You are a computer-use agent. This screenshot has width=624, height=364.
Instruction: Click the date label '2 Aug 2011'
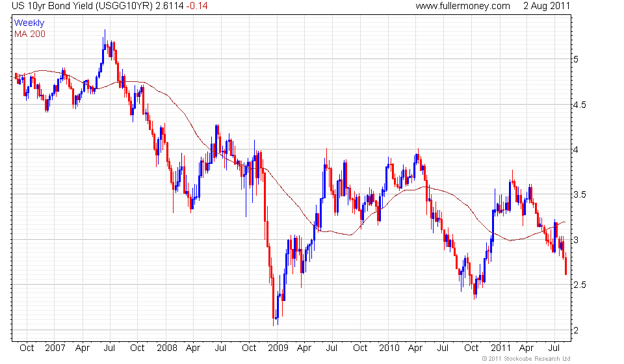[x=547, y=6]
